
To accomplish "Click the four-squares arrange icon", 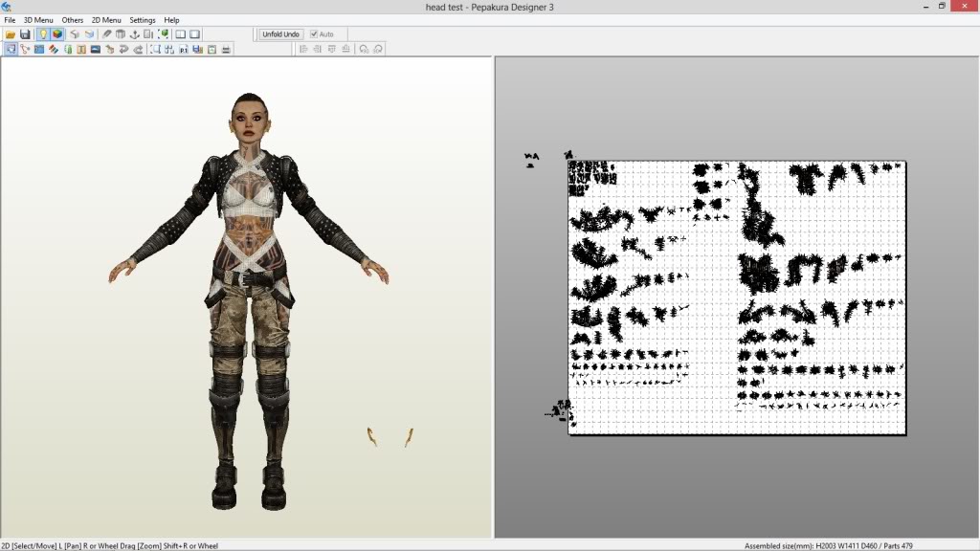I will 169,50.
